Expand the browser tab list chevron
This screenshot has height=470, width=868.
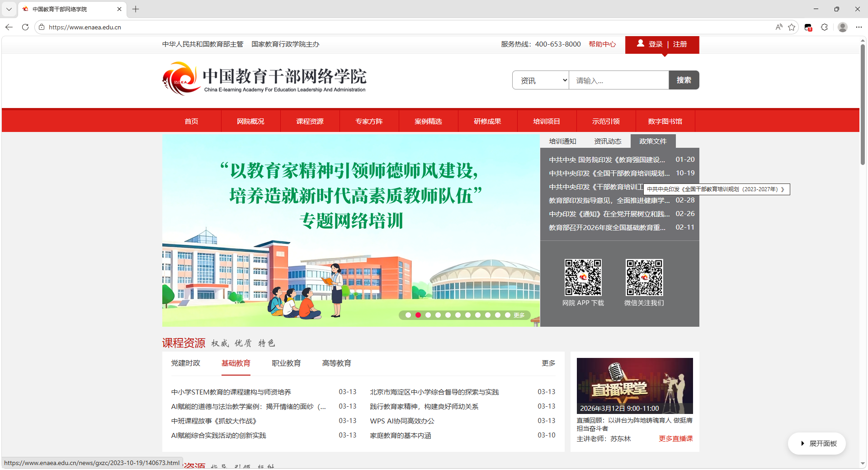tap(9, 9)
